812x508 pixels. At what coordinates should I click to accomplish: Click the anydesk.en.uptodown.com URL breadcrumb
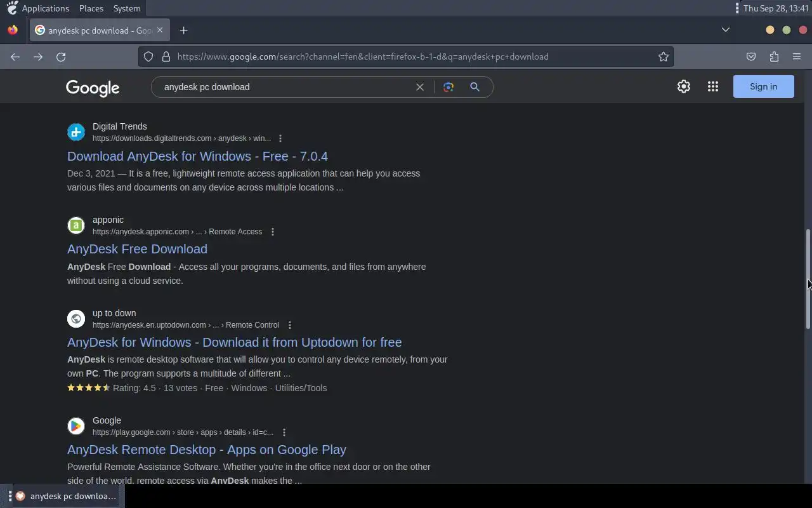186,325
